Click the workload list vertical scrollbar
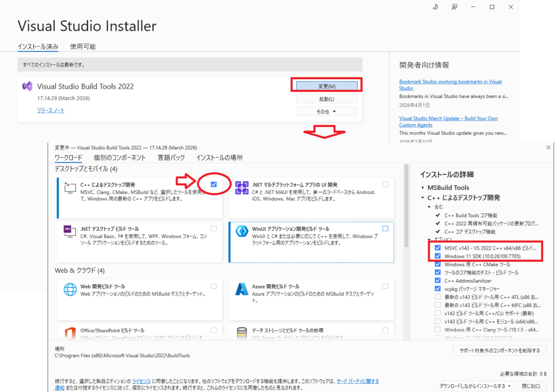Viewport: 555px width, 392px height. point(407,244)
